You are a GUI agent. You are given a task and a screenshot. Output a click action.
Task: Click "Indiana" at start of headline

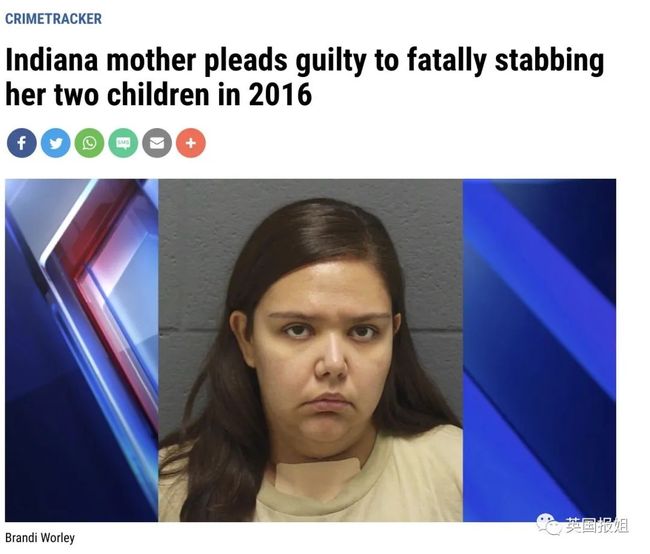coord(51,60)
